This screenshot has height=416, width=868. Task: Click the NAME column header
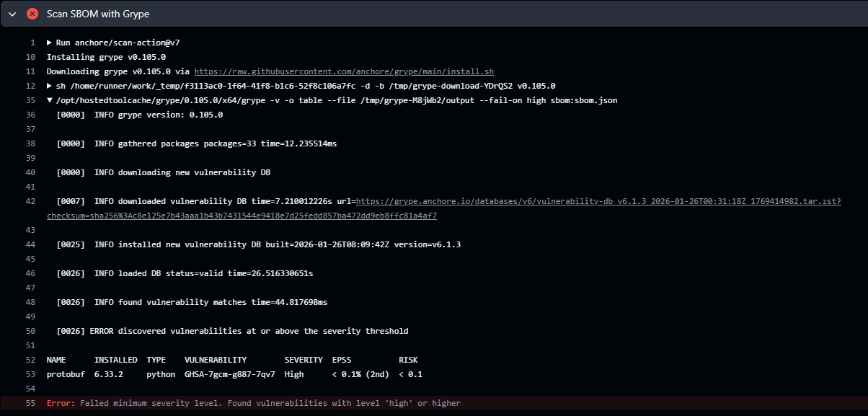coord(56,360)
